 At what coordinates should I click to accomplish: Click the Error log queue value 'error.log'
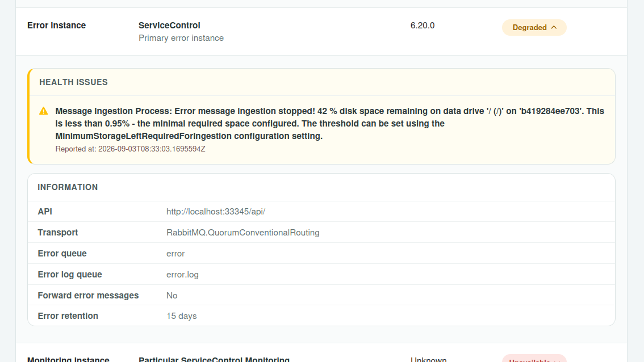tap(182, 275)
